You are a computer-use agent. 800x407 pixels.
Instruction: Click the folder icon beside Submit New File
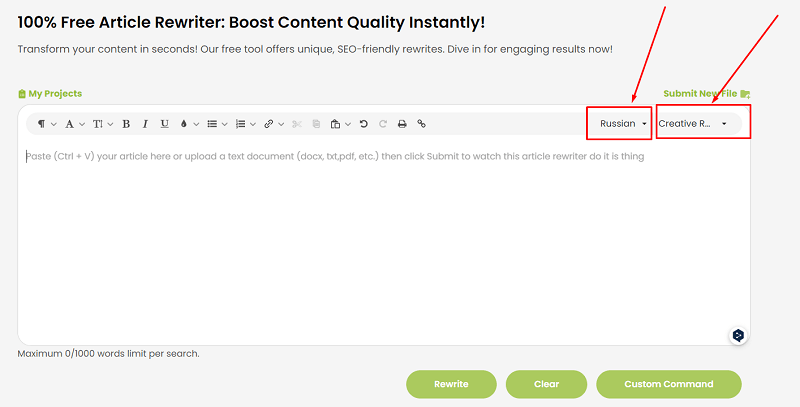(745, 94)
